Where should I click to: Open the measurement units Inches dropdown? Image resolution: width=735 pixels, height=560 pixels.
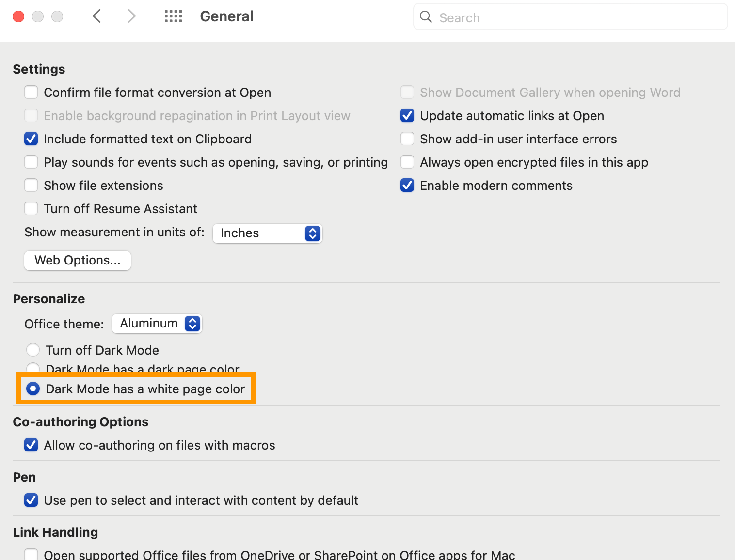point(268,233)
